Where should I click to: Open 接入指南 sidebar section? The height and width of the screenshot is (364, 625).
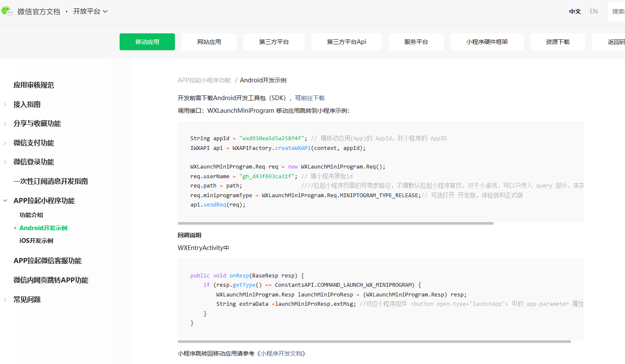[27, 104]
